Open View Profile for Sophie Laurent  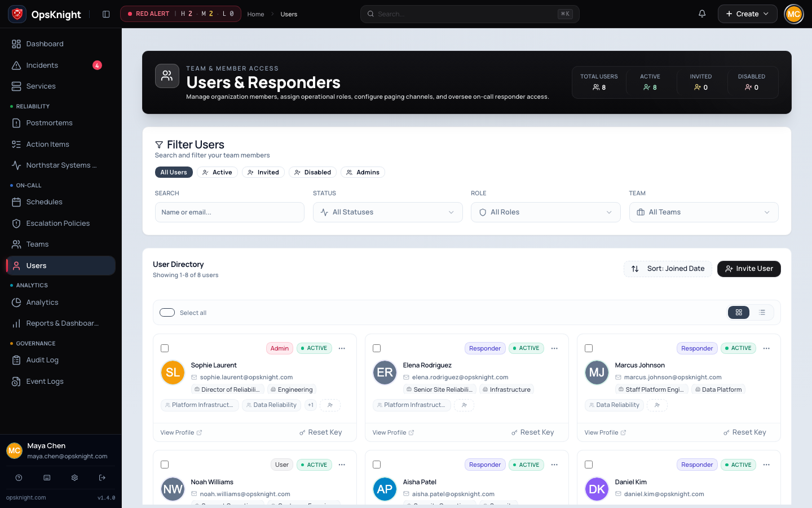[x=181, y=432]
